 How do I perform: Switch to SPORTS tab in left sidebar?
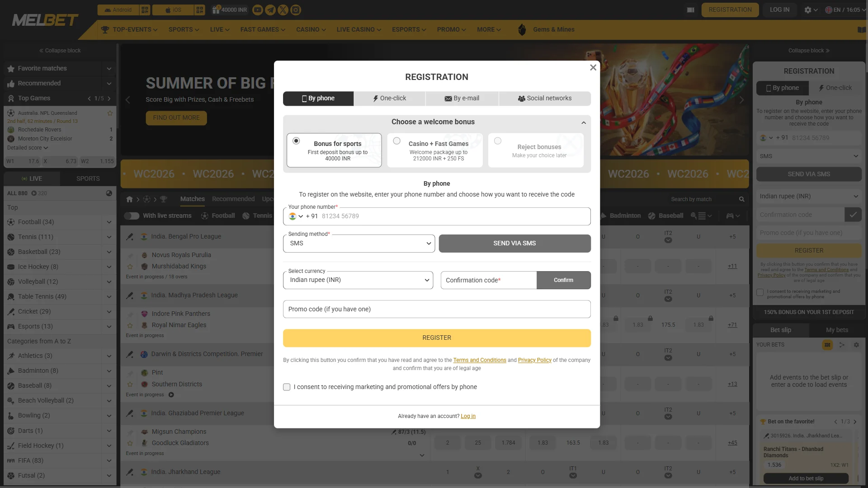click(x=88, y=179)
